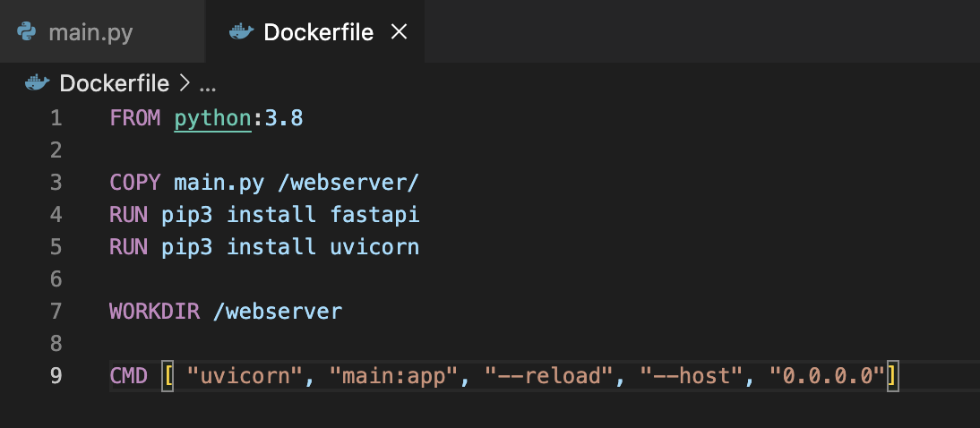Screen dimensions: 980x428
Task: Close the Dockerfile tab
Action: click(x=400, y=33)
